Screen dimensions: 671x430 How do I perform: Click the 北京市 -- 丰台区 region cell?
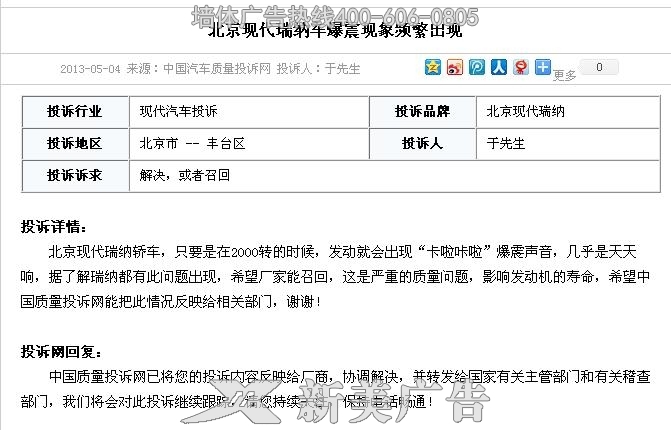pyautogui.click(x=249, y=143)
